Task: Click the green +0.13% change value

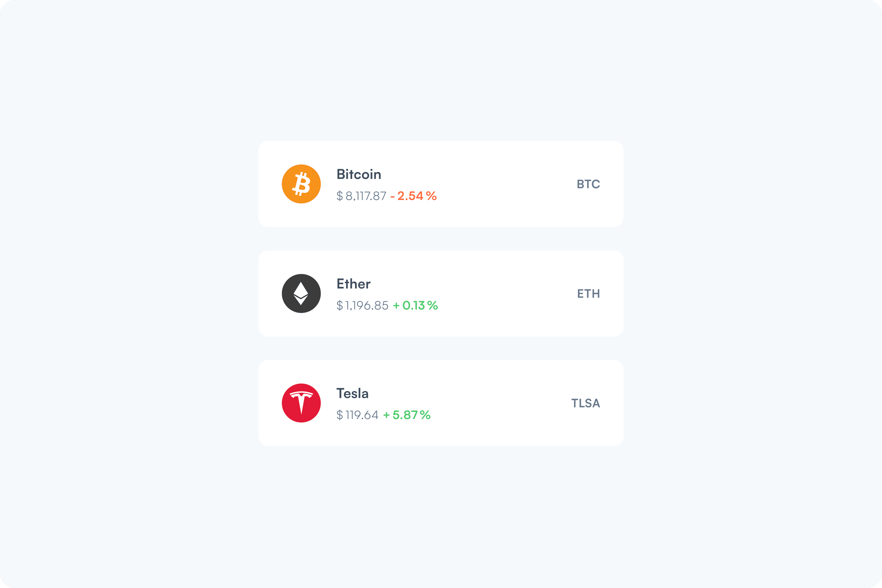Action: click(x=416, y=305)
